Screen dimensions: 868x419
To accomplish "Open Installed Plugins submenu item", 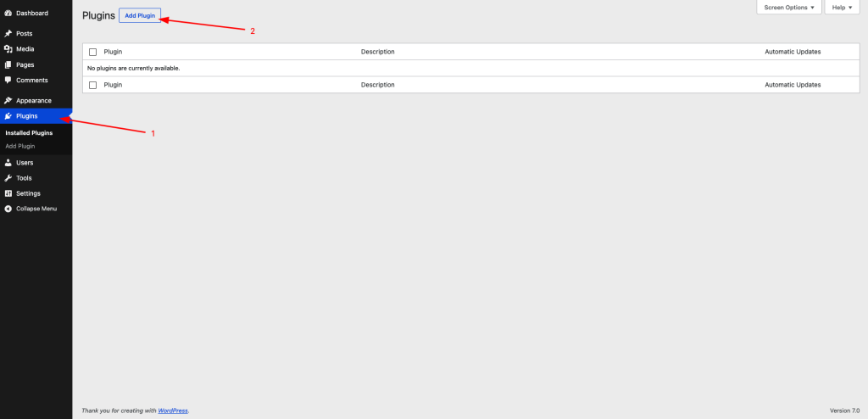I will pyautogui.click(x=29, y=133).
